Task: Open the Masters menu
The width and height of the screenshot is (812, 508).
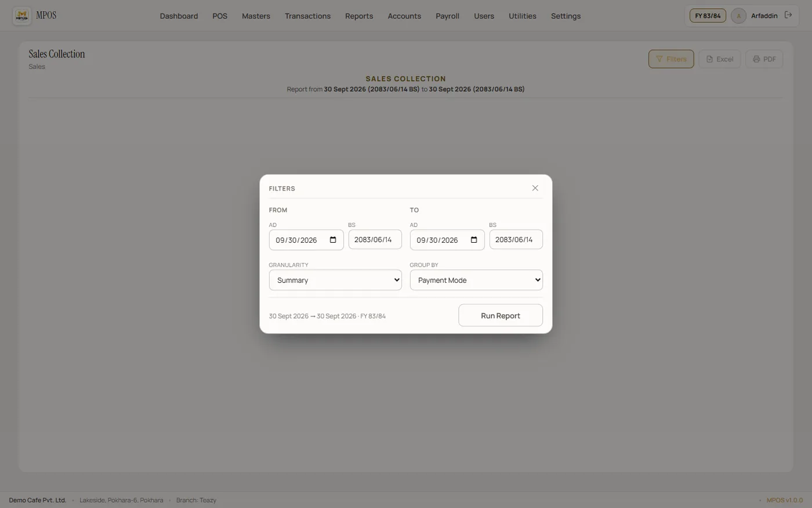Action: click(x=256, y=16)
